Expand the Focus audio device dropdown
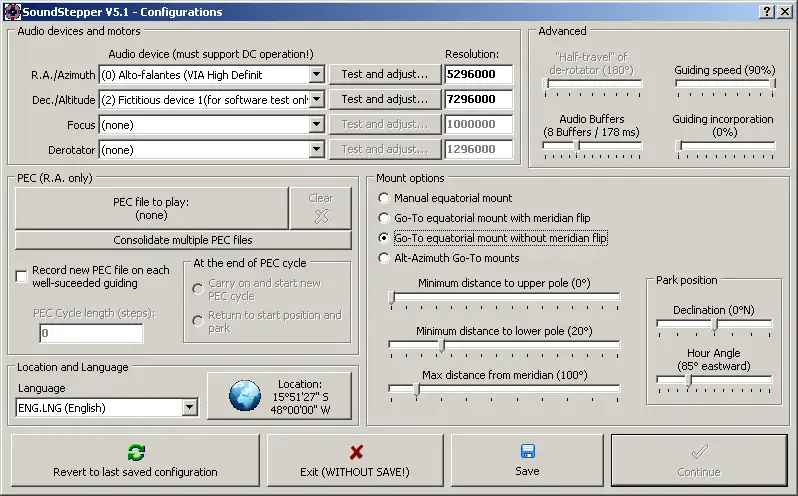Viewport: 798px width, 496px height. pyautogui.click(x=317, y=125)
